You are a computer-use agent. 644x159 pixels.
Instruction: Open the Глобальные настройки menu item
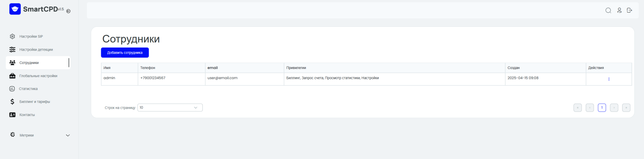(x=38, y=76)
